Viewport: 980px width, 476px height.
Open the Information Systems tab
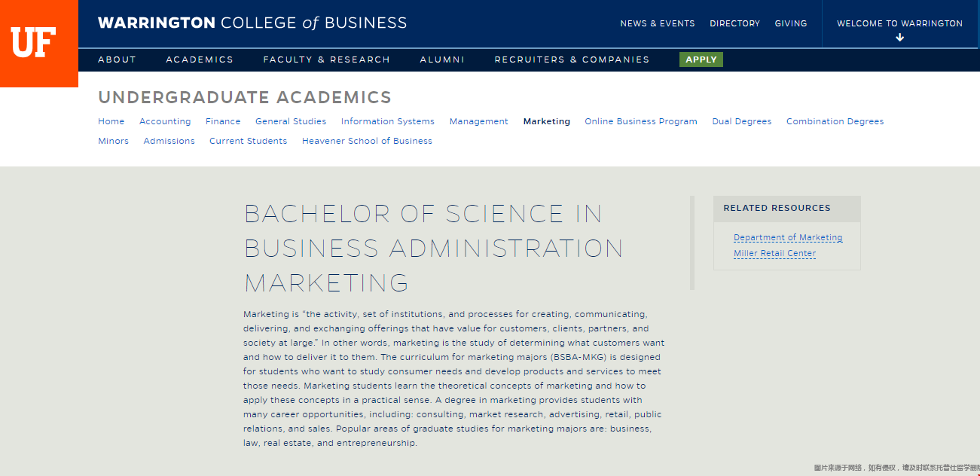click(388, 121)
